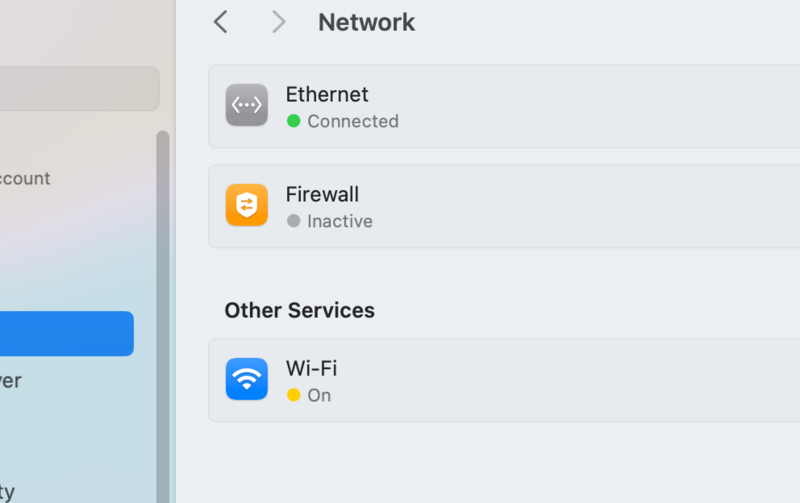Click the On status under Wi-Fi

319,395
